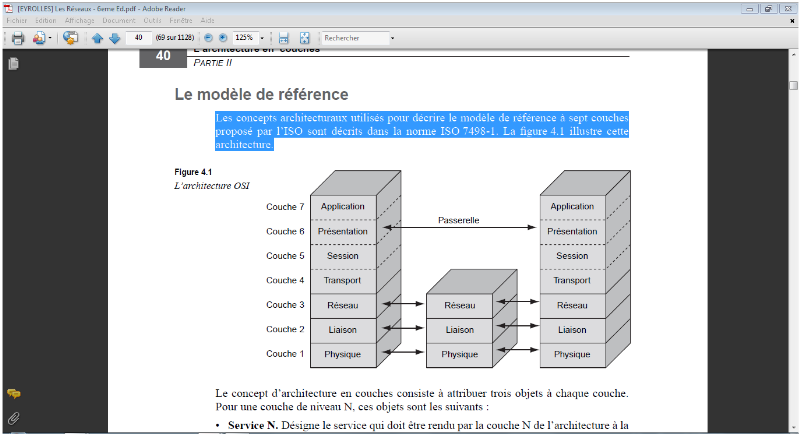This screenshot has height=434, width=800.
Task: Expand the dropdown arrow beside share icon
Action: tap(49, 38)
